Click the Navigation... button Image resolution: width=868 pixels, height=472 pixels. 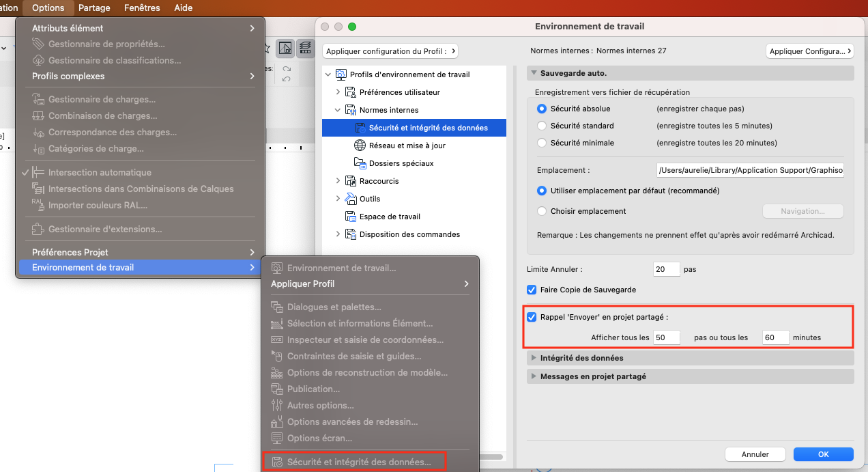coord(802,211)
